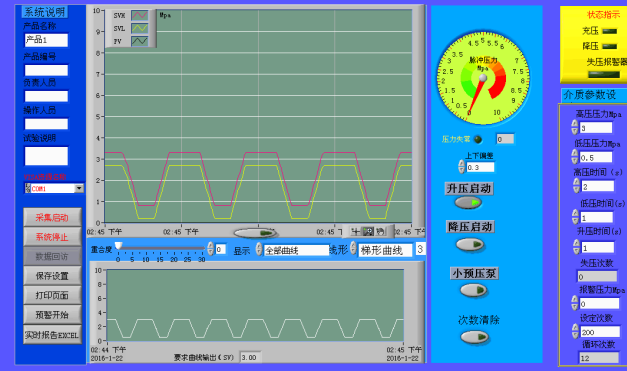Click the 充压 status indicator light
The image size is (627, 371).
(x=609, y=31)
